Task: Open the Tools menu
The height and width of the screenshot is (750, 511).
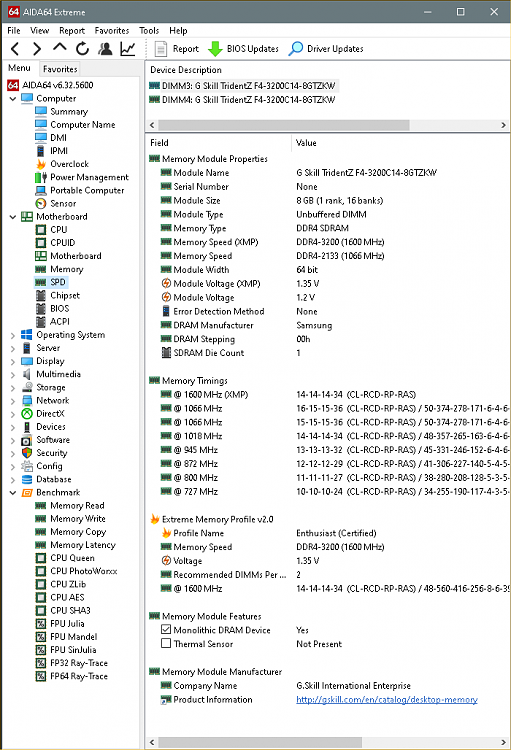Action: 149,31
